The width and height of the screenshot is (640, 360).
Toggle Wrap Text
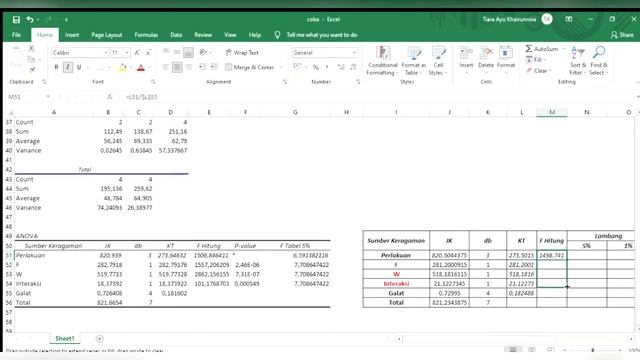pos(242,53)
